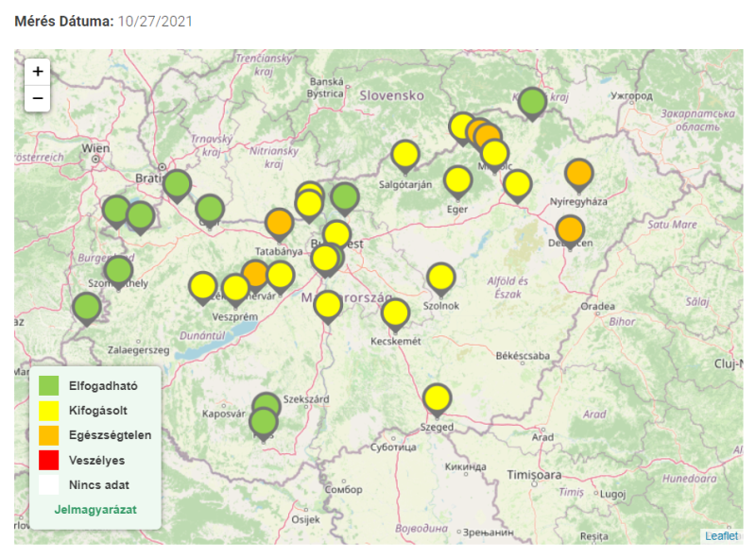Click the Timișoara city label

(x=534, y=475)
